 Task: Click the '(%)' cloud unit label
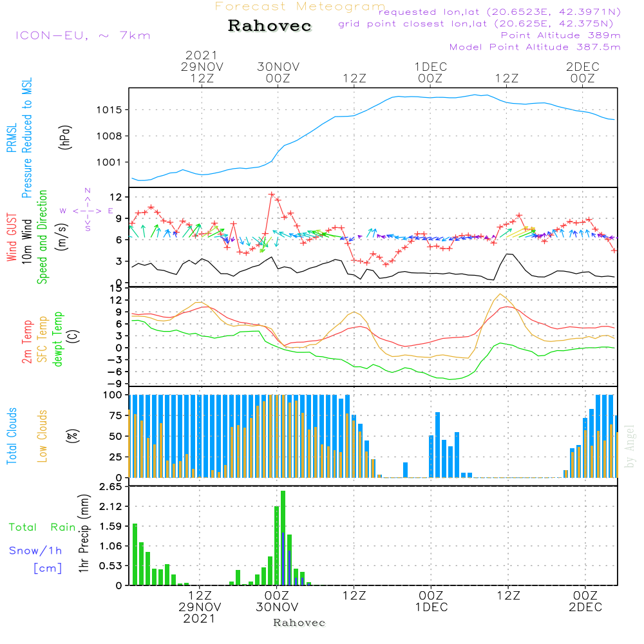[73, 436]
